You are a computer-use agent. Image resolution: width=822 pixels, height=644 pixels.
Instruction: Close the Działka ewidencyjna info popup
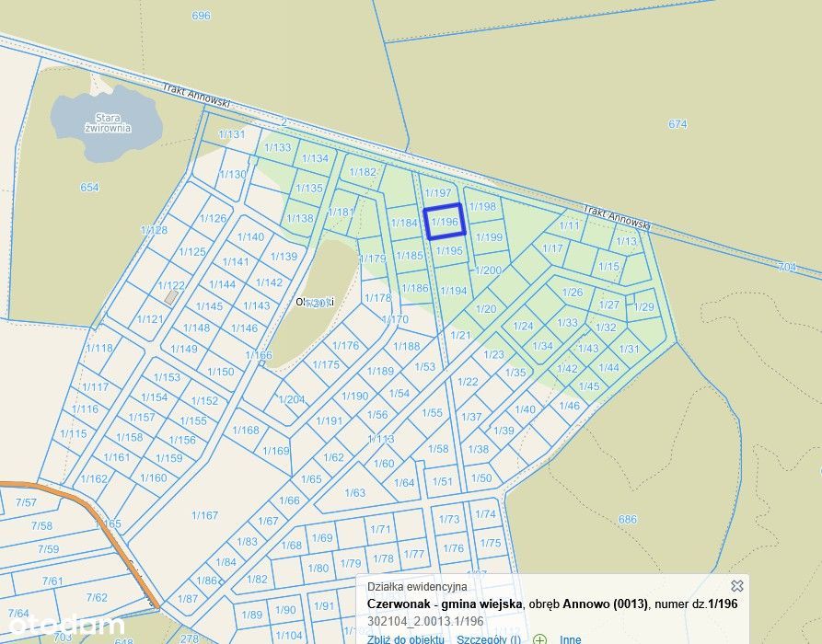[736, 585]
